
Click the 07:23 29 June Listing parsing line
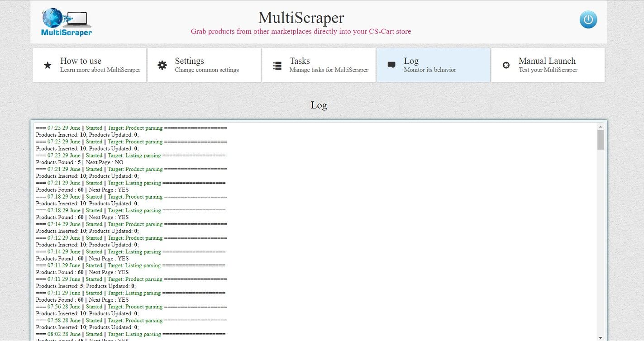(131, 156)
